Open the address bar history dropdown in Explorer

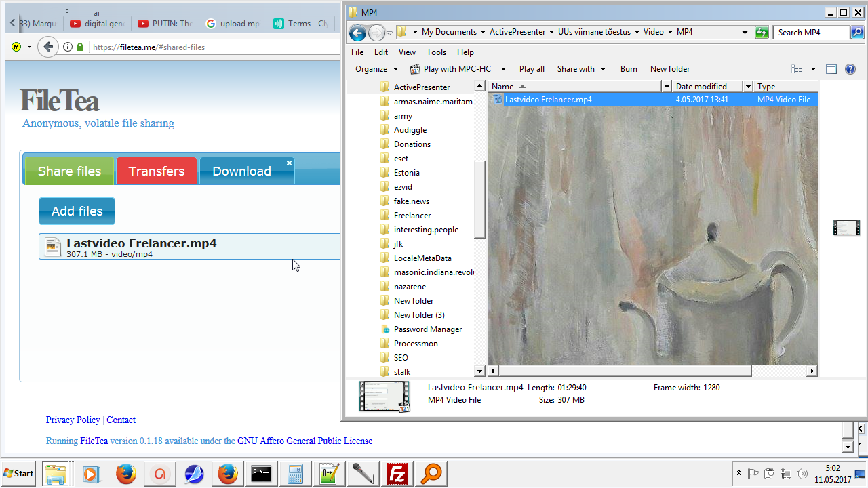click(745, 32)
